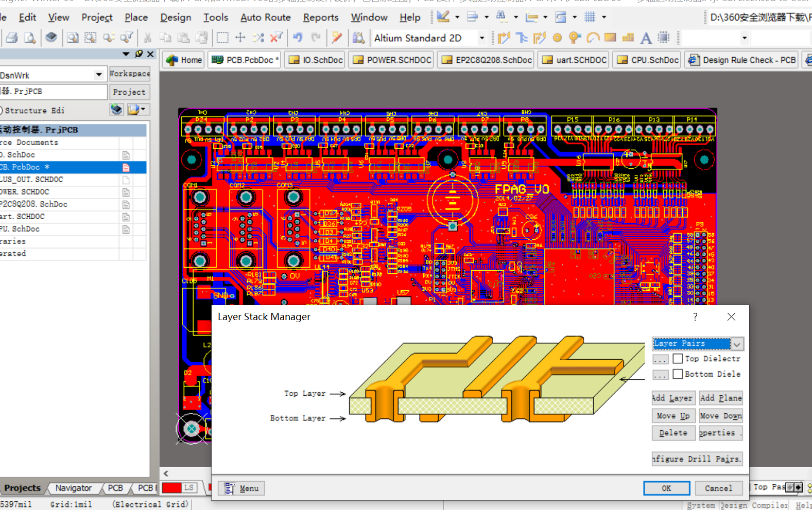Click the Browse Library icon in the toolbar

pos(359,38)
